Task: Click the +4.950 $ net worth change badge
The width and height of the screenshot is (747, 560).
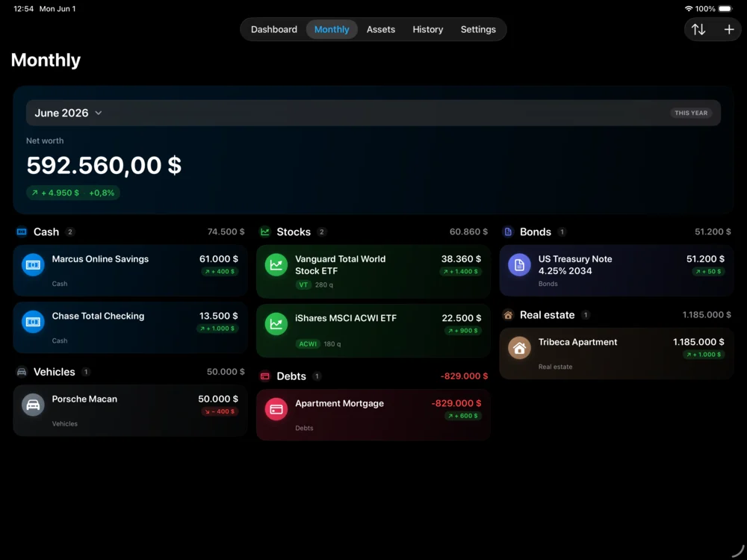Action: (73, 193)
